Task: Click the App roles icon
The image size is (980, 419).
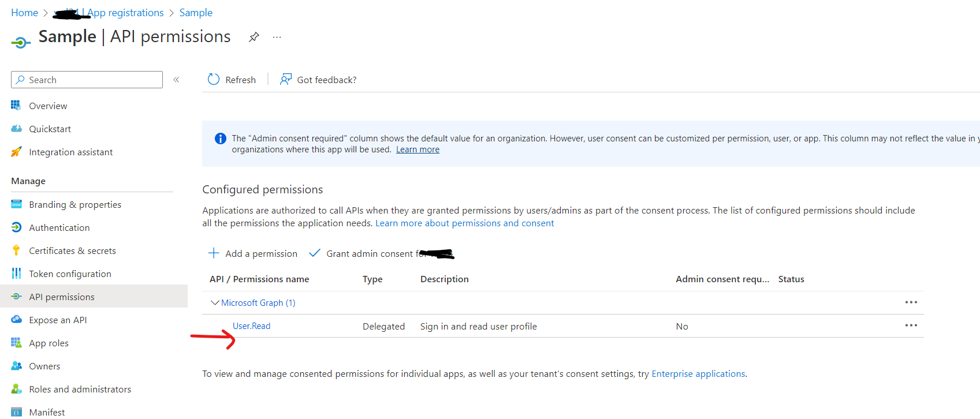Action: coord(16,343)
